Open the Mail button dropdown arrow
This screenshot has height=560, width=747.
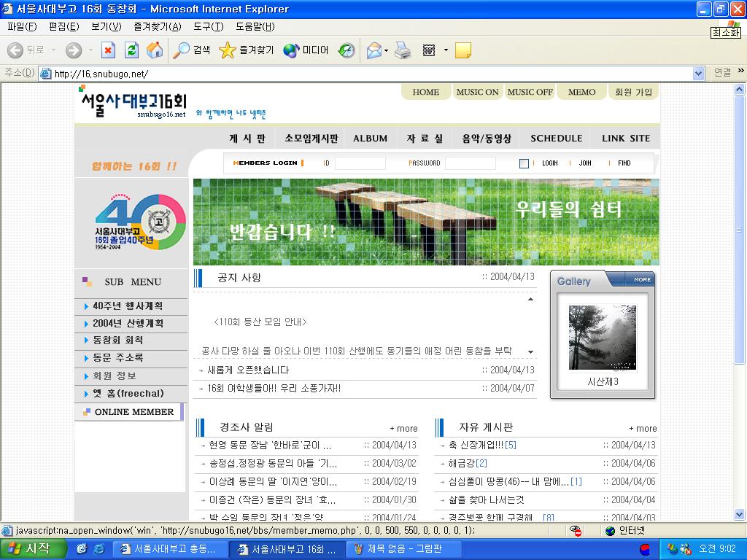click(386, 50)
